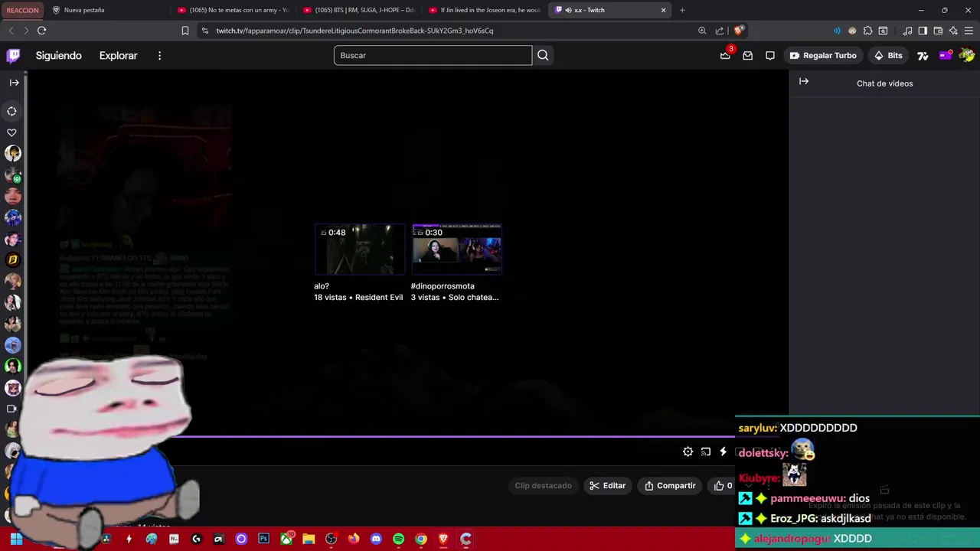Toggle the browser sidebar panel
Screen dimensions: 980x551
[923, 31]
